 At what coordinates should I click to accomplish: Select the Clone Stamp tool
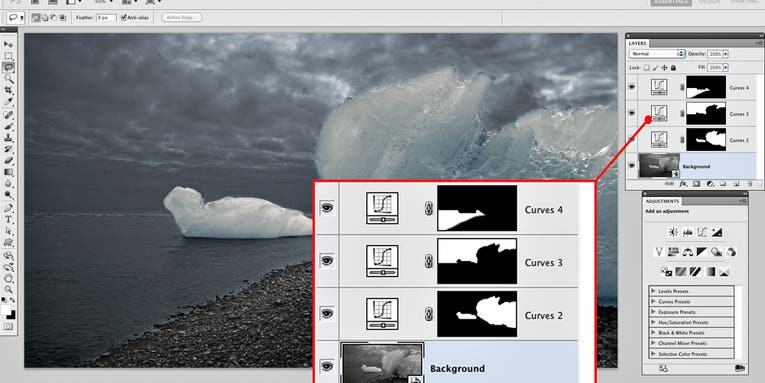pyautogui.click(x=9, y=137)
